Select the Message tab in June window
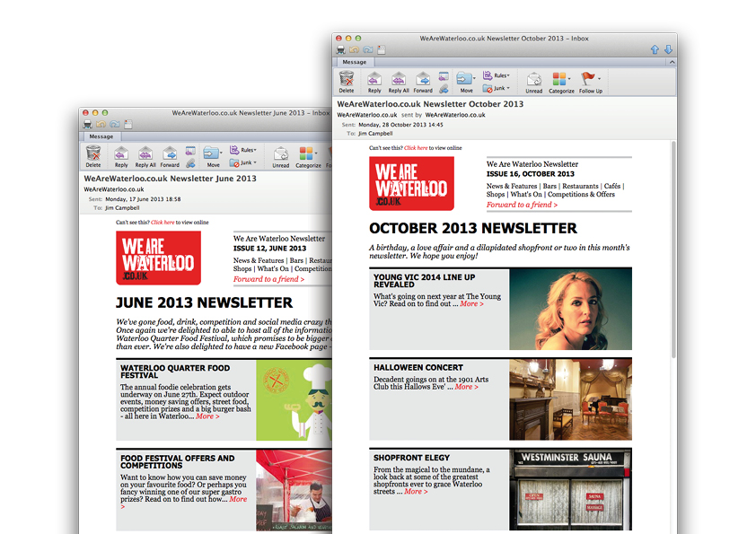Viewport: 756px width, 534px height. [x=101, y=136]
